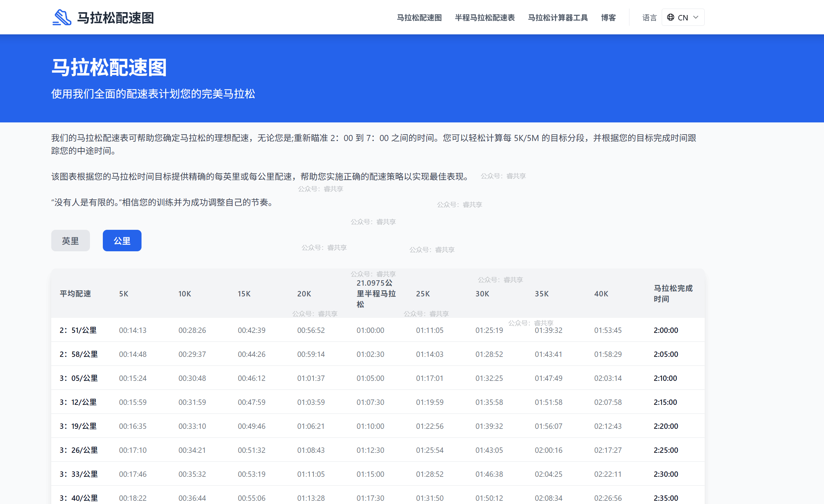Viewport: 824px width, 504px height.
Task: Expand the language chevron arrow
Action: click(696, 17)
